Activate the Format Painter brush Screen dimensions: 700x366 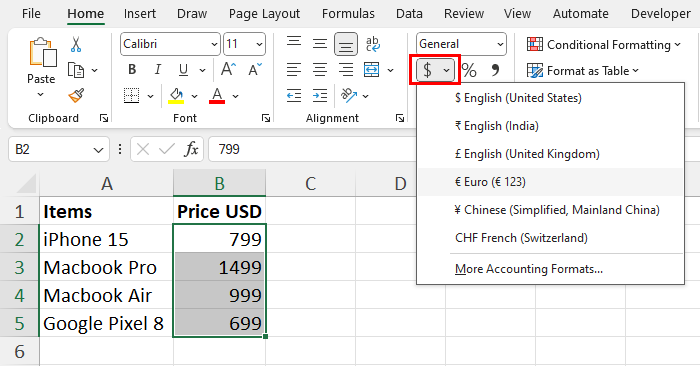pyautogui.click(x=76, y=95)
